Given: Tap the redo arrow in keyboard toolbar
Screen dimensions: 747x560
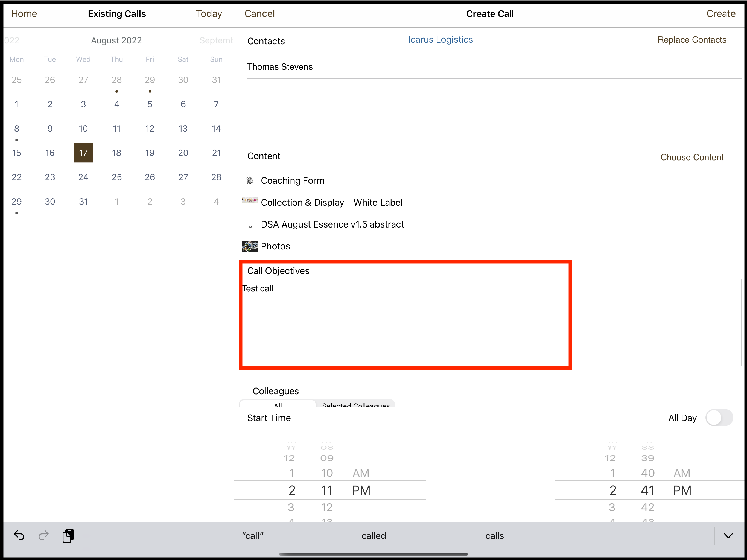Looking at the screenshot, I should pyautogui.click(x=43, y=536).
